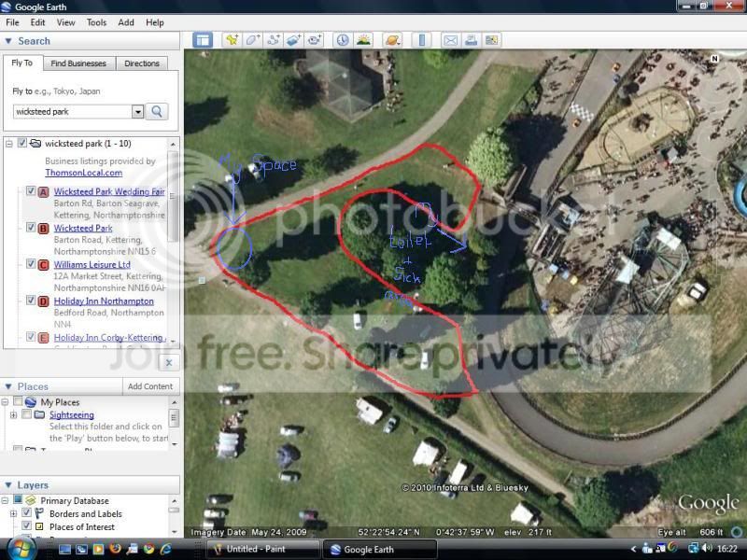747x560 pixels.
Task: Click the north compass indicator N
Action: click(x=714, y=59)
